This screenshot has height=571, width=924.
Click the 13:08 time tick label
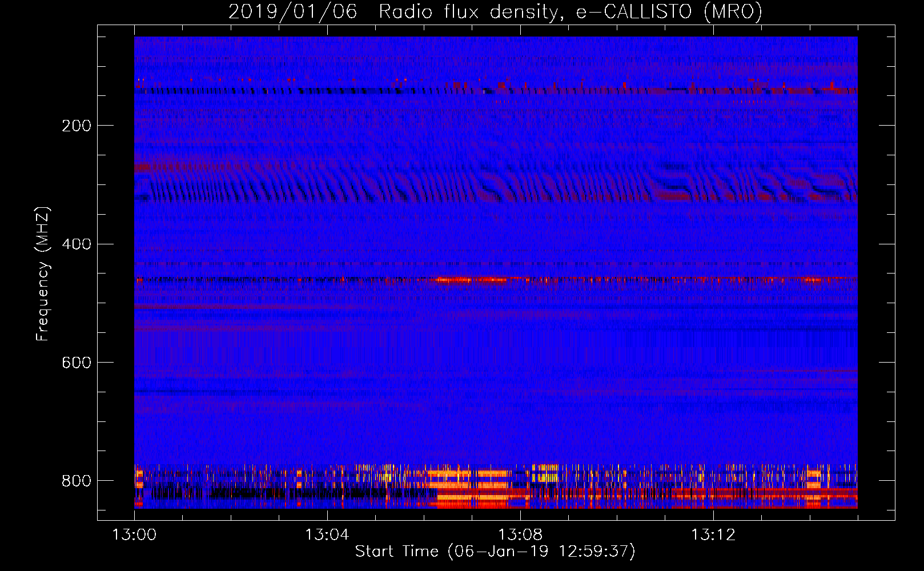(x=520, y=535)
